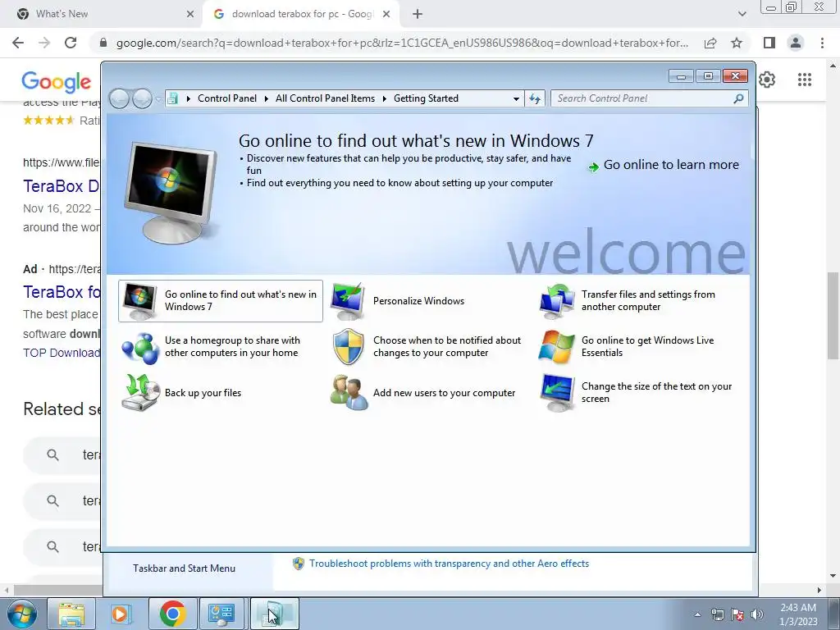Expand the All Control Panel Items breadcrumb arrow
The height and width of the screenshot is (630, 840).
(x=384, y=98)
